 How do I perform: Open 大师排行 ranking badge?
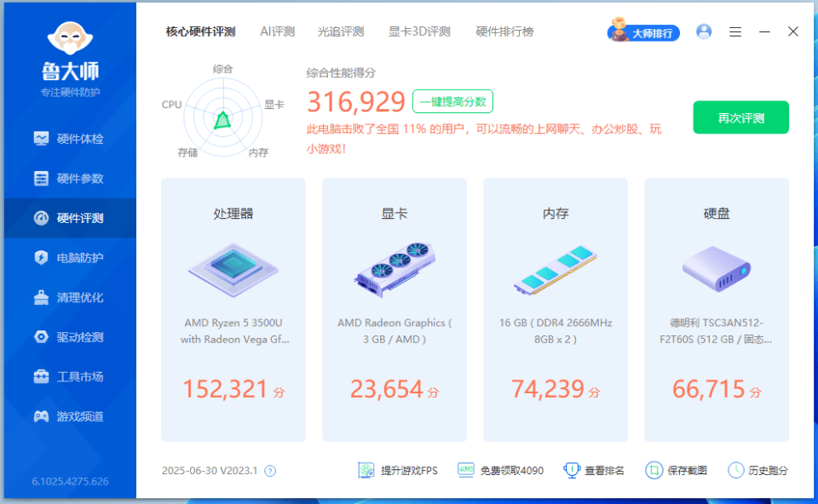(643, 32)
